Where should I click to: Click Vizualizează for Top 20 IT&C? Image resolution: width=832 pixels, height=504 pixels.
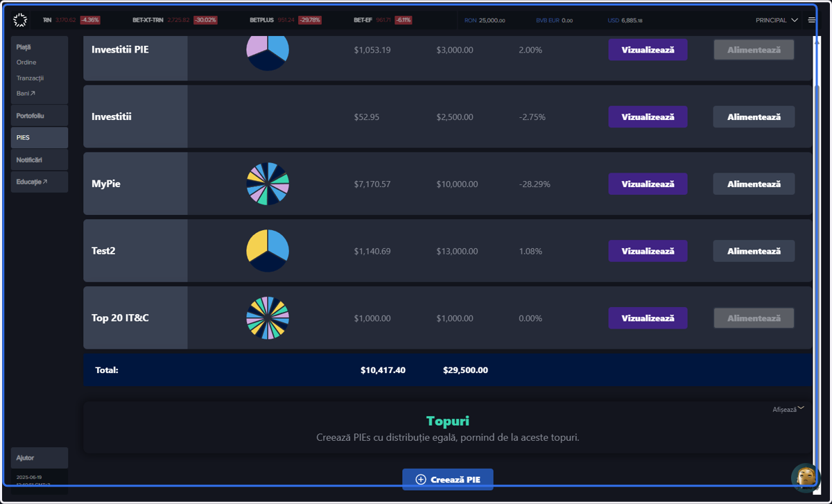click(648, 318)
